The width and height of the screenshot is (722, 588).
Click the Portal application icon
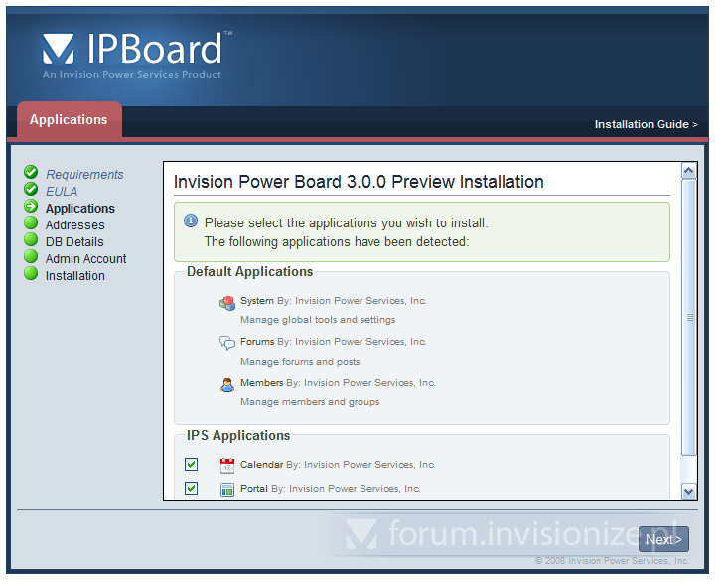(227, 489)
